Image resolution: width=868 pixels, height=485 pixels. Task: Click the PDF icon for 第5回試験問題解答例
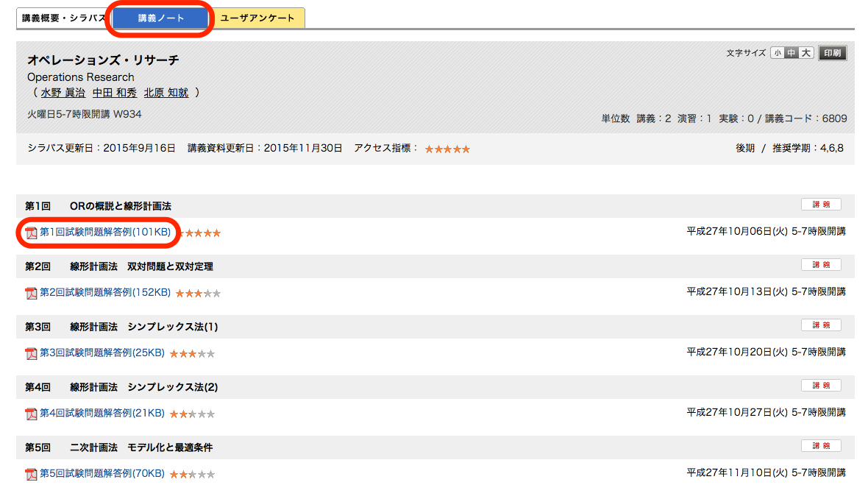[31, 474]
